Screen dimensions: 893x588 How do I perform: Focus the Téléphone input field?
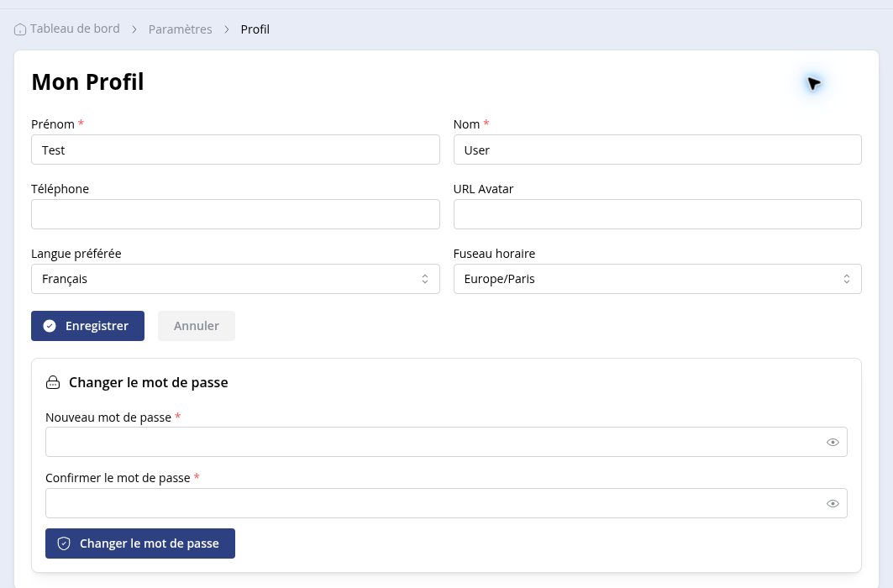pyautogui.click(x=235, y=214)
